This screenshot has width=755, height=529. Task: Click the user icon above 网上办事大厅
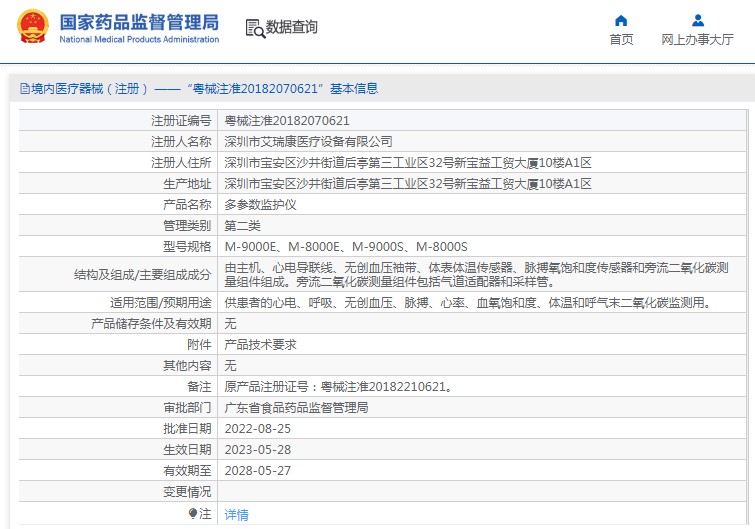(698, 21)
